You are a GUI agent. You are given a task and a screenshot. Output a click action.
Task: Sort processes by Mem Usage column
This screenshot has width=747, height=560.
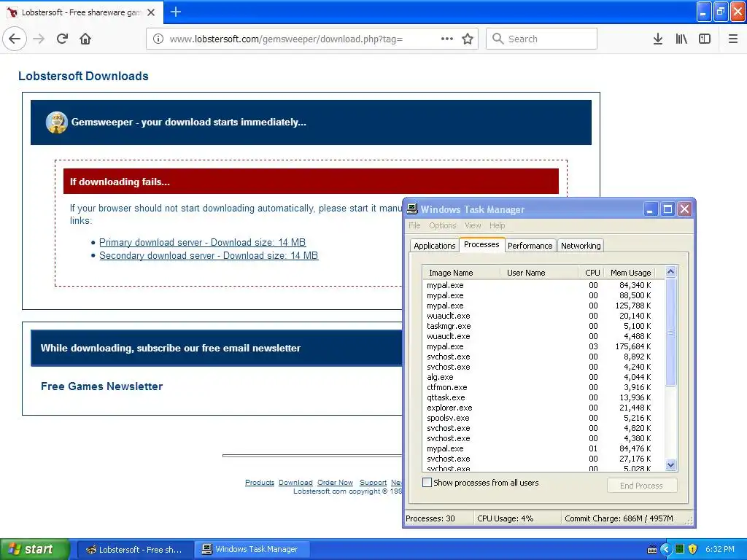(630, 273)
